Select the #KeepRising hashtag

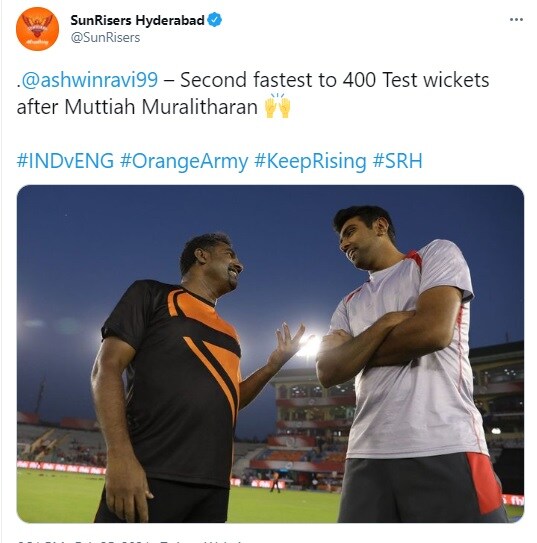point(310,161)
